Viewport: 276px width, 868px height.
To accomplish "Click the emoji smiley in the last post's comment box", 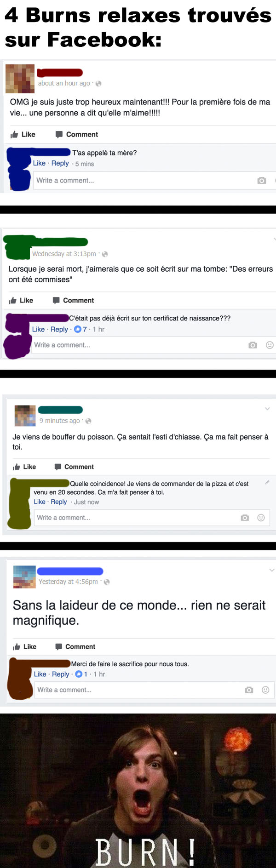I will click(x=265, y=690).
